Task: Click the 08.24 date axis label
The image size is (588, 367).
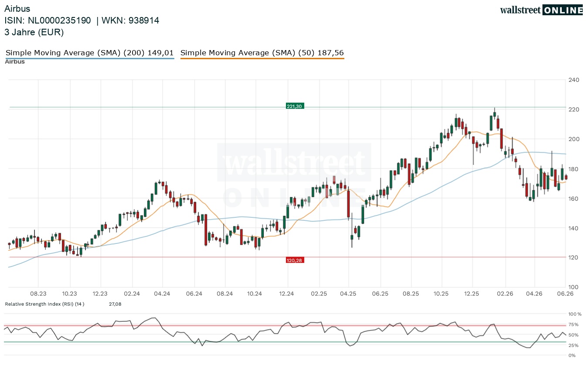Action: tap(225, 294)
